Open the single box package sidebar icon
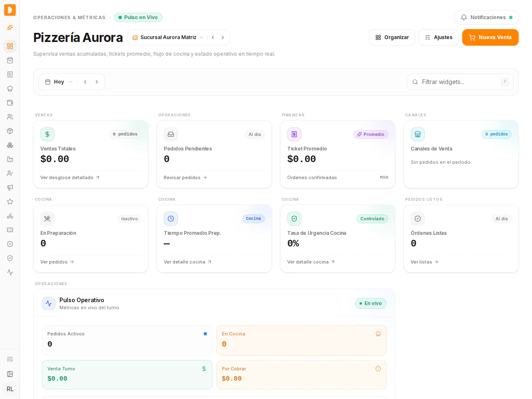The width and height of the screenshot is (532, 399). point(10,131)
